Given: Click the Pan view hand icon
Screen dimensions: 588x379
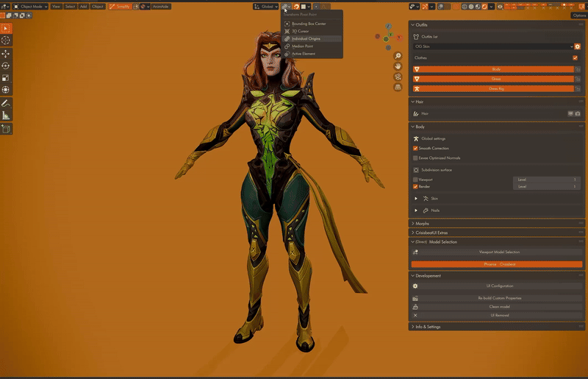Looking at the screenshot, I should [x=398, y=66].
